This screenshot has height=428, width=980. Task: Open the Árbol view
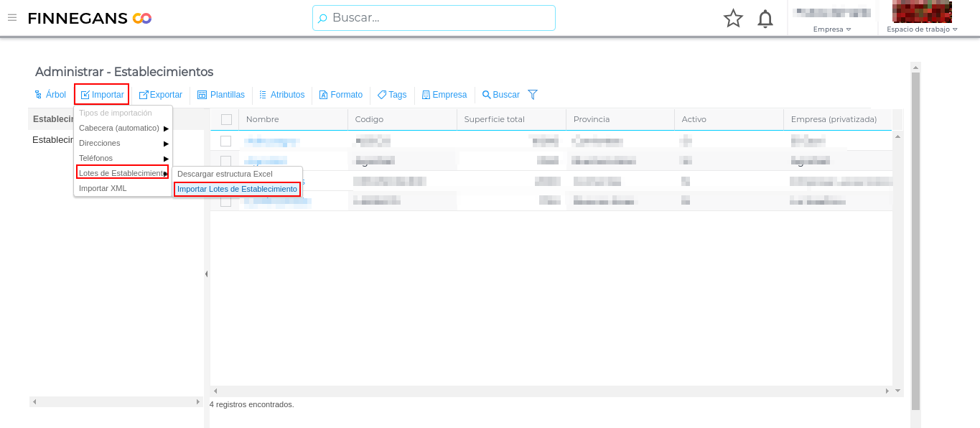tap(50, 95)
